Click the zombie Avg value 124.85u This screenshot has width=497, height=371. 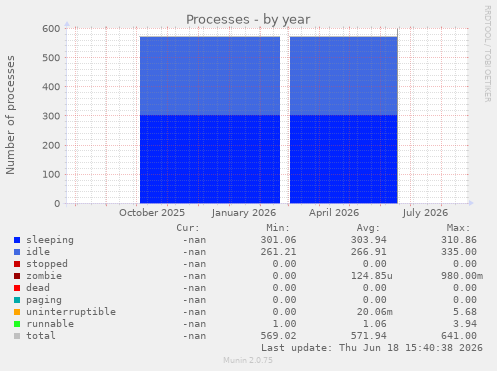[371, 276]
